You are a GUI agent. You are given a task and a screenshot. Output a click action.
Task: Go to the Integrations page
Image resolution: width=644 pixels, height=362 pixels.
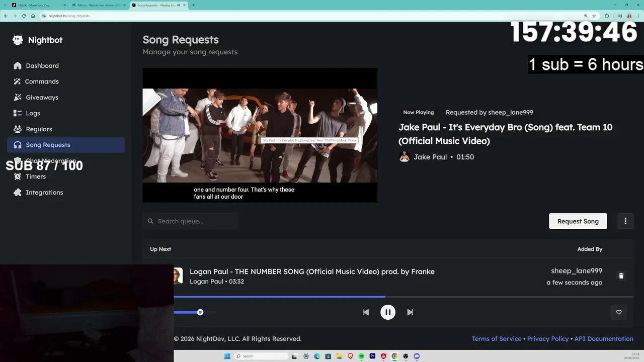point(66,192)
